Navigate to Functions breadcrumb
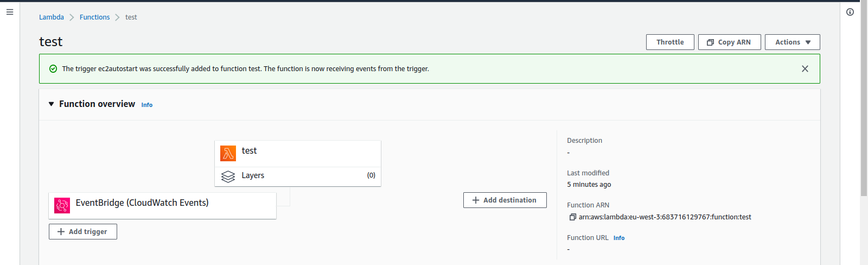The width and height of the screenshot is (868, 265). coord(94,17)
